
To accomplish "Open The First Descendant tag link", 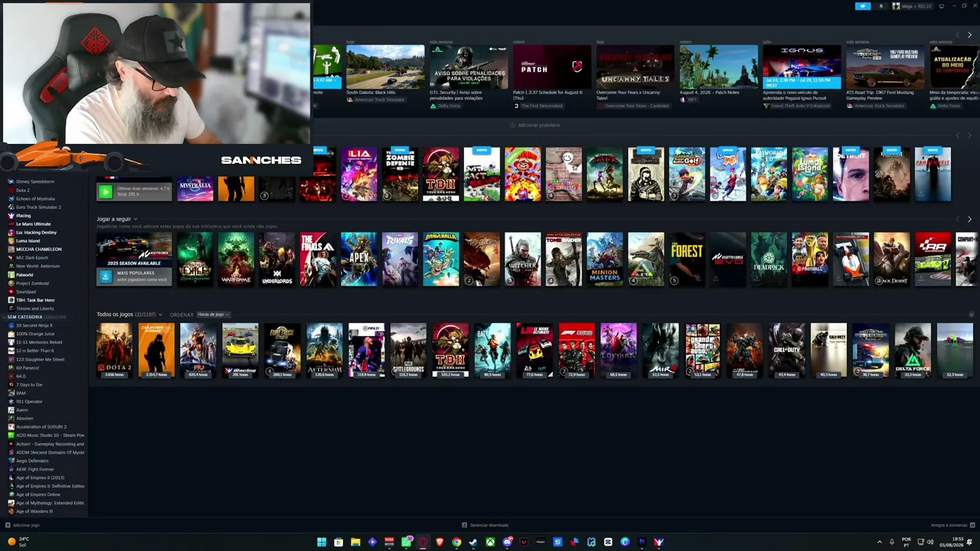I will click(541, 106).
